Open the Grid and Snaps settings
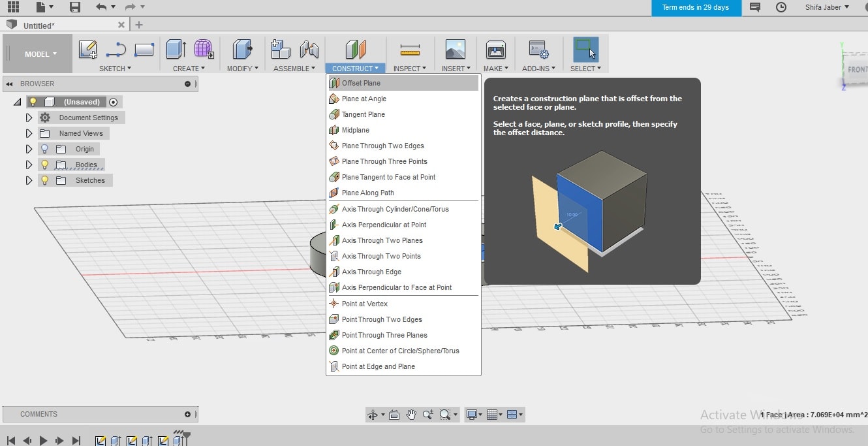Screen dimensions: 868x446 [x=493, y=415]
